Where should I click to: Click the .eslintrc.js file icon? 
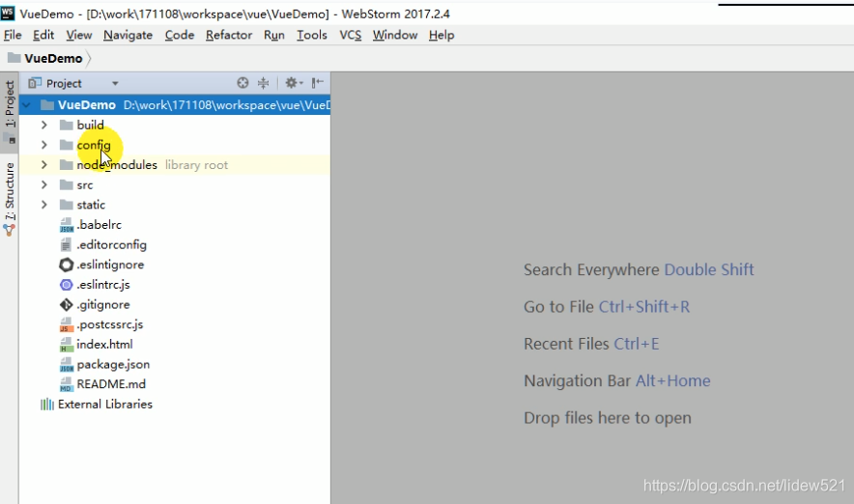click(67, 285)
